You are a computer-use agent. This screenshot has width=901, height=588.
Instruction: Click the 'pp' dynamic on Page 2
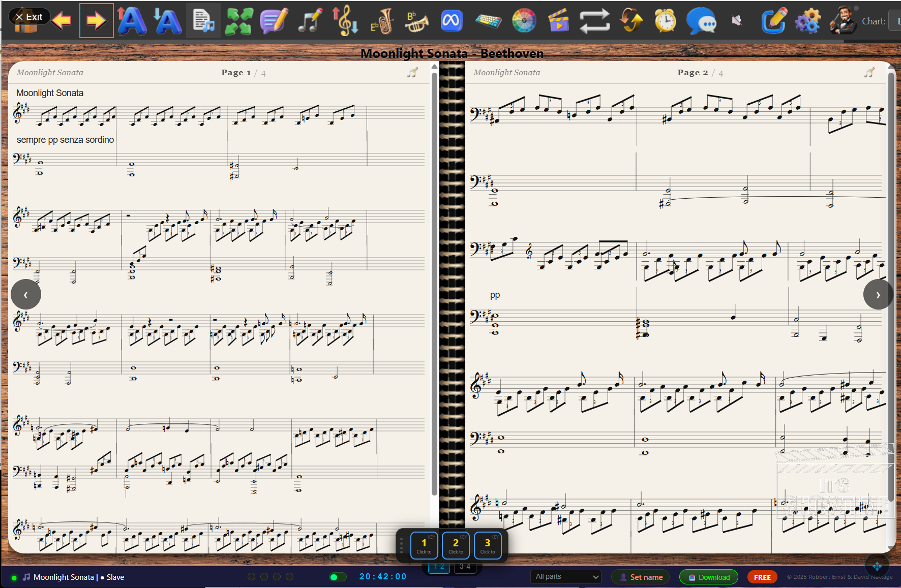(495, 295)
